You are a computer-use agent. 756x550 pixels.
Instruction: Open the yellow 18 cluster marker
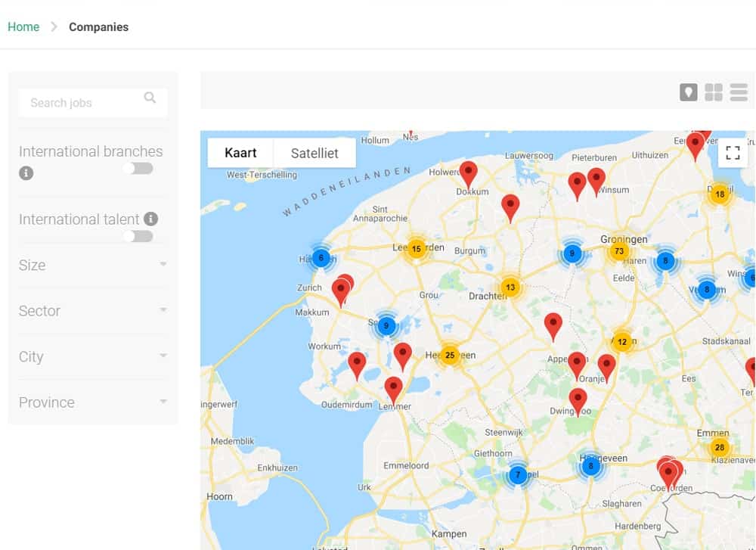[720, 194]
